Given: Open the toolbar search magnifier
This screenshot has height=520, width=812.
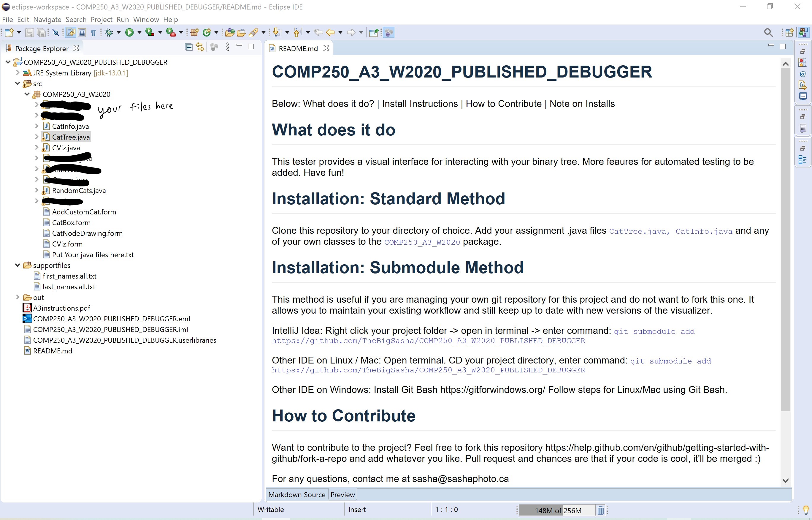Looking at the screenshot, I should click(x=768, y=32).
